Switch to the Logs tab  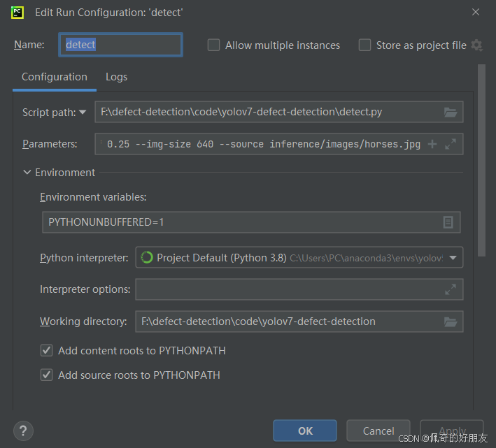(x=116, y=77)
